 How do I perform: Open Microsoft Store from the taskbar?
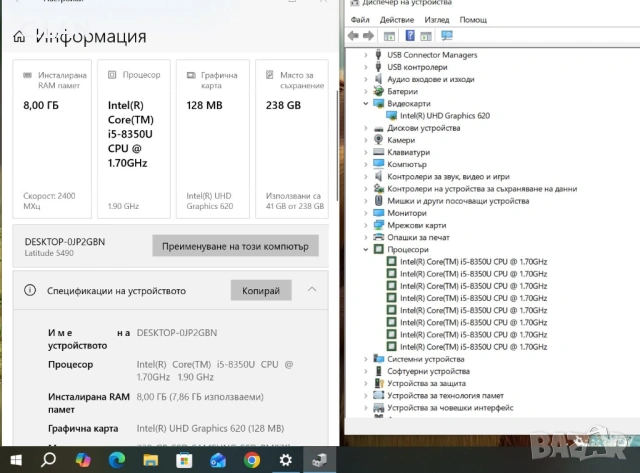[184, 460]
